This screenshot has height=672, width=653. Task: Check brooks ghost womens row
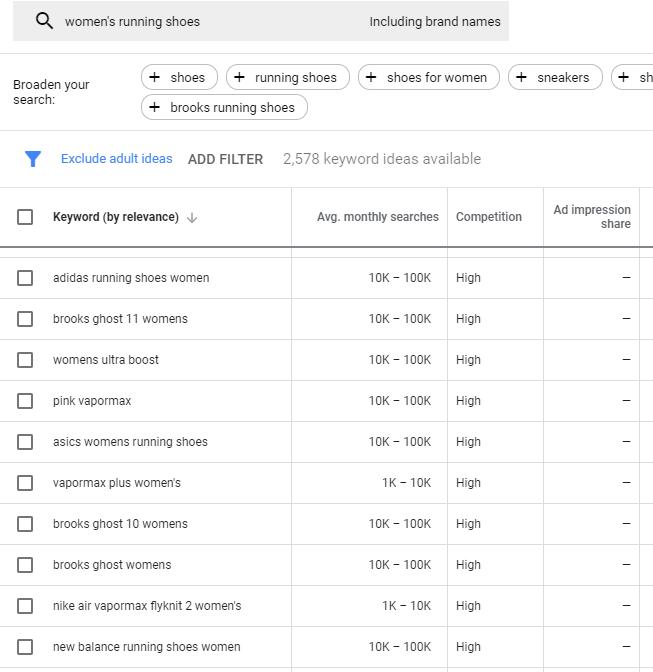coord(25,565)
